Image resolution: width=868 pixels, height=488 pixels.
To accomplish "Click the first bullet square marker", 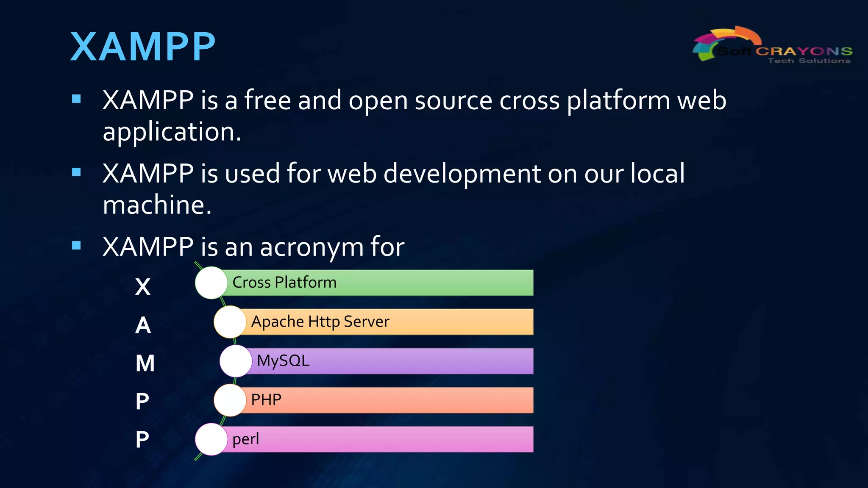I will click(76, 99).
